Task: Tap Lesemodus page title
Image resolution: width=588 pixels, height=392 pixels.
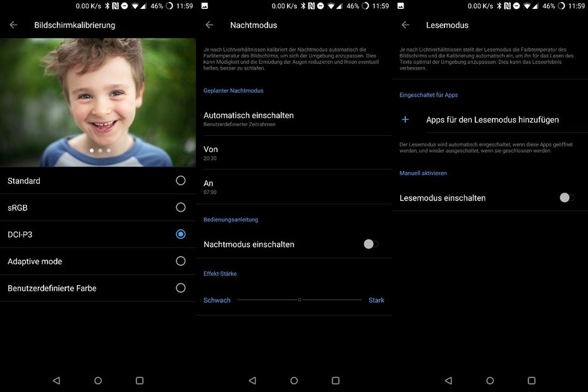Action: click(x=447, y=25)
